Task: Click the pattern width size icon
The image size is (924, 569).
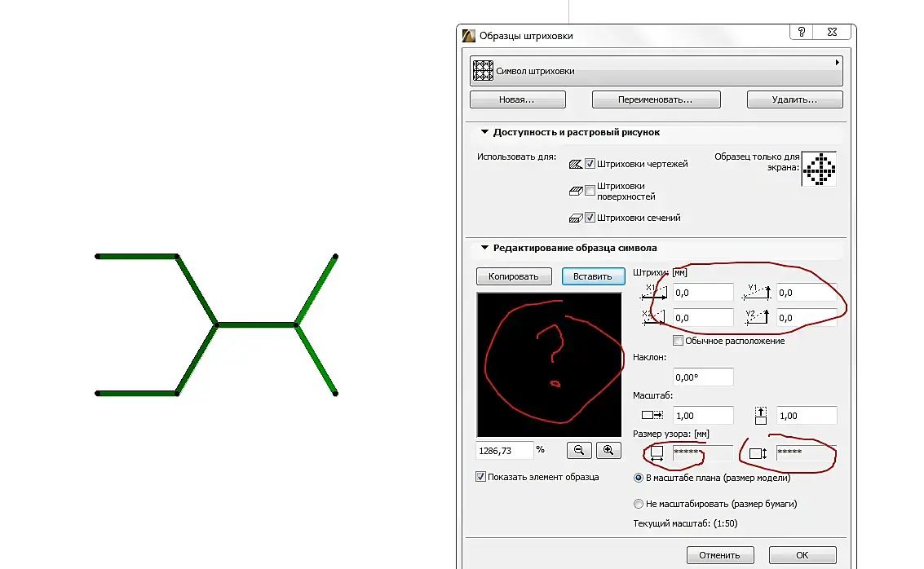Action: [x=657, y=453]
